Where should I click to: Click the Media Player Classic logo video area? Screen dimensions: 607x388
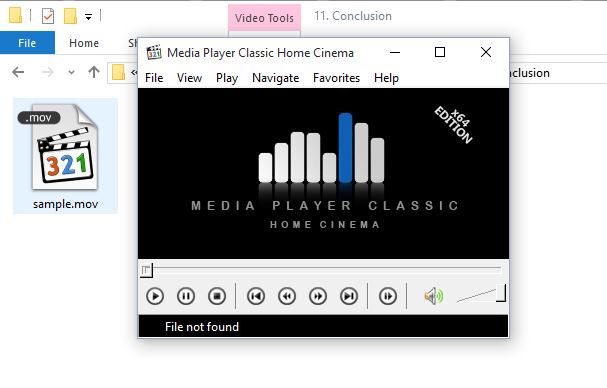coord(324,173)
